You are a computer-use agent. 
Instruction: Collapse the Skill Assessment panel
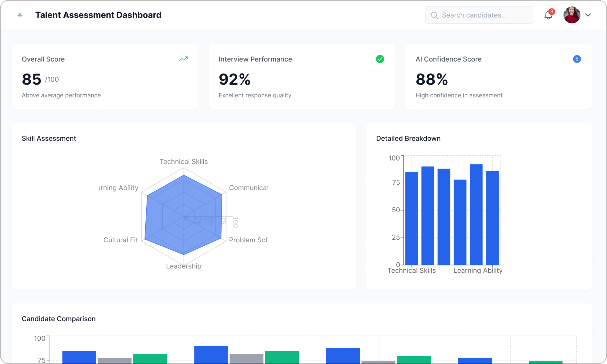(x=49, y=138)
